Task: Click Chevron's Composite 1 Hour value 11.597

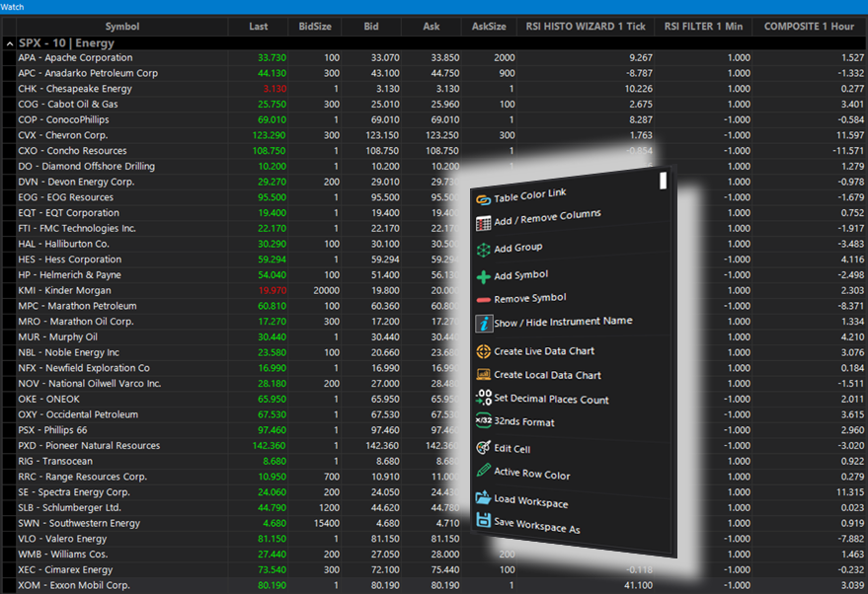Action: [850, 135]
